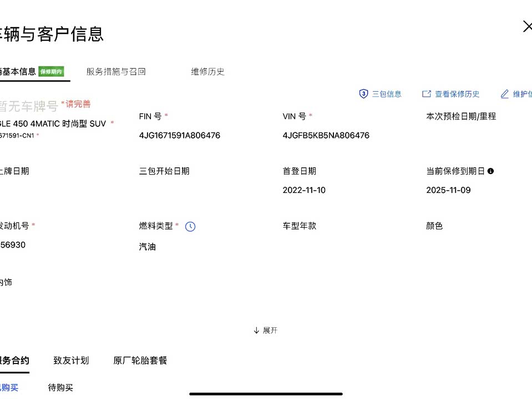Click the clock icon next to 燃料类型

click(x=190, y=227)
